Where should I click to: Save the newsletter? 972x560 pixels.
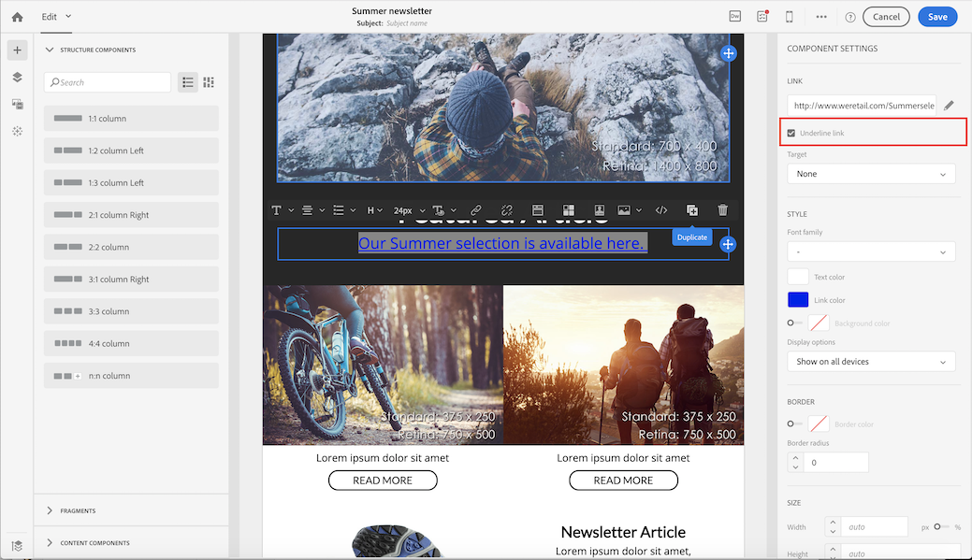(937, 17)
